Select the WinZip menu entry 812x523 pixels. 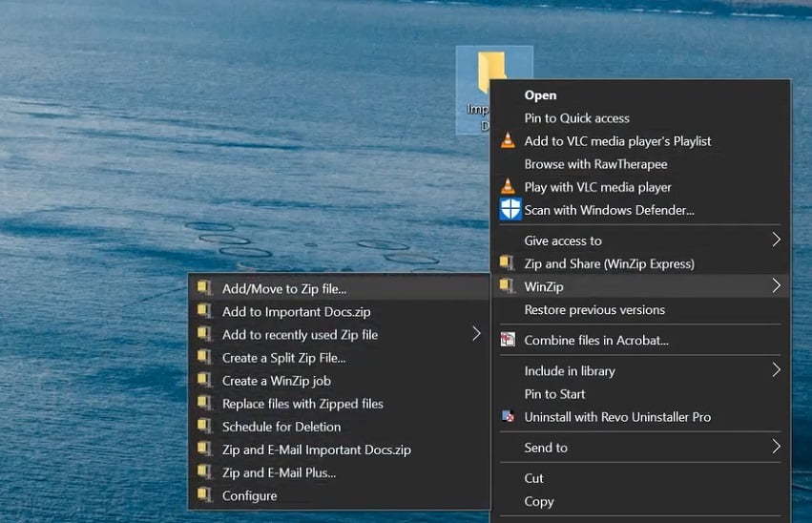pos(640,286)
